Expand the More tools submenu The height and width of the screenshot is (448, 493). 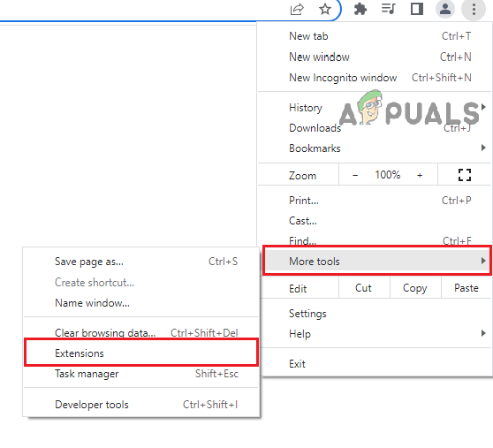[x=376, y=261]
